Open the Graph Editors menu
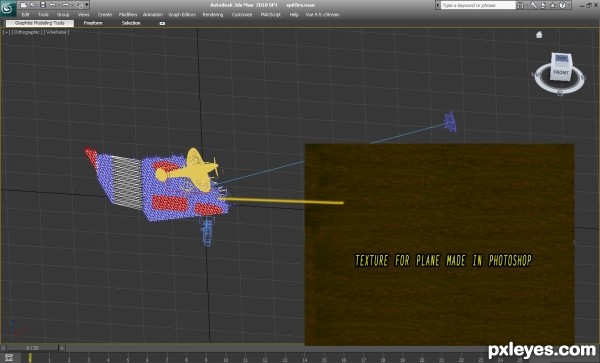This screenshot has height=363, width=600. [x=182, y=15]
